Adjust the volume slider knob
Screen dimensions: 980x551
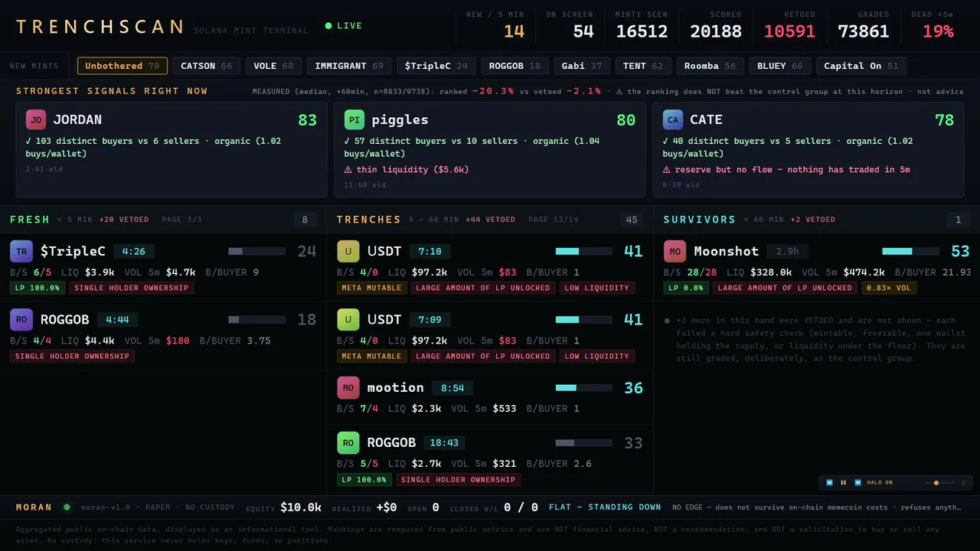[936, 483]
